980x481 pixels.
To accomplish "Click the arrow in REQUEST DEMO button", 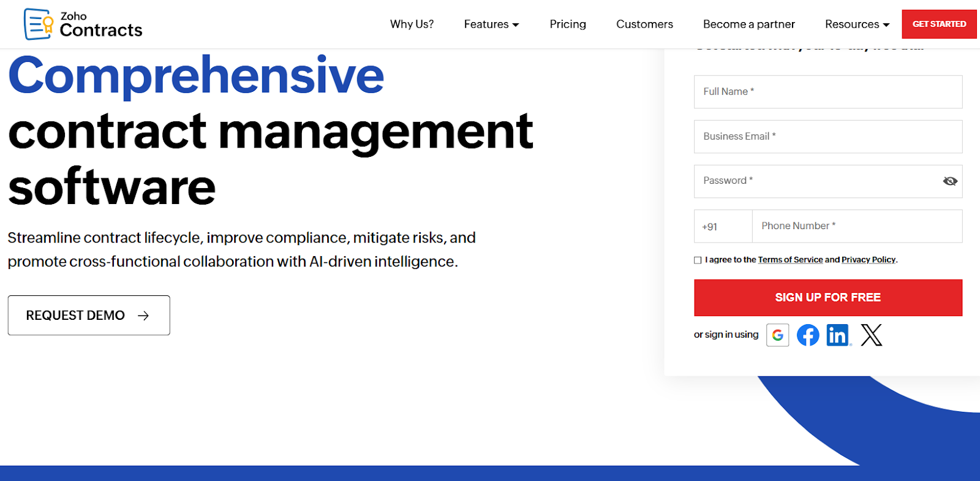I will [143, 316].
